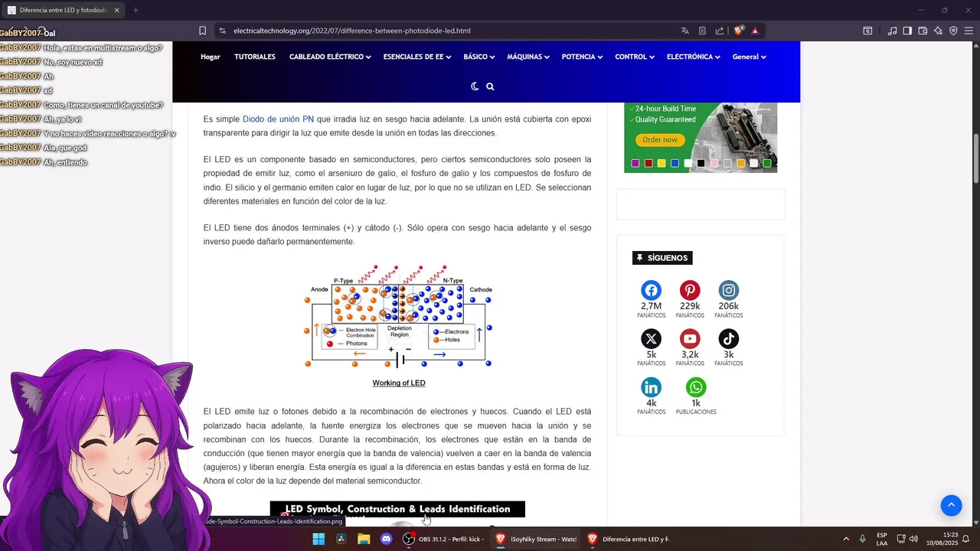
Task: Open the Instagram follow icon
Action: tap(729, 290)
